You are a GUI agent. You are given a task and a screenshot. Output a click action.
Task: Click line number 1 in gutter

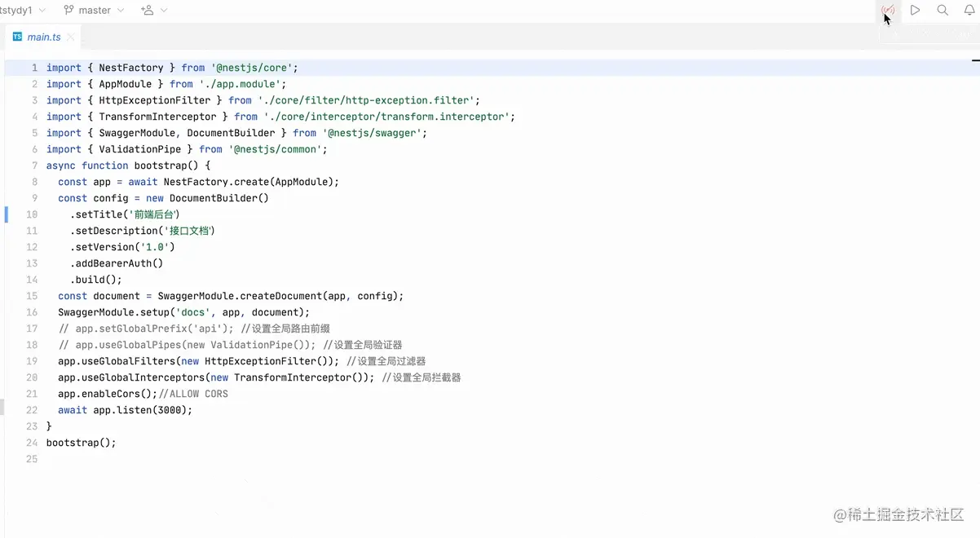(x=34, y=68)
